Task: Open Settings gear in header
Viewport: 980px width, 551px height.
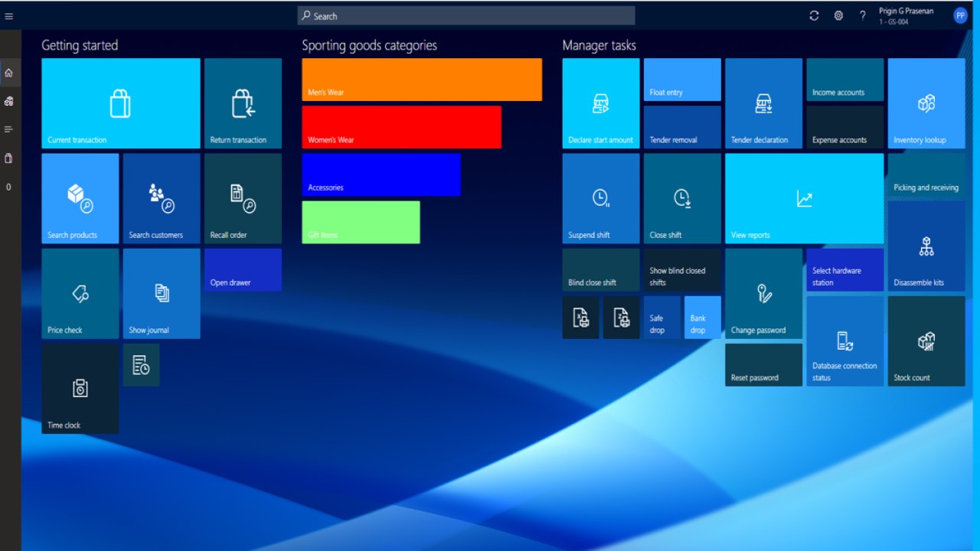Action: point(838,15)
